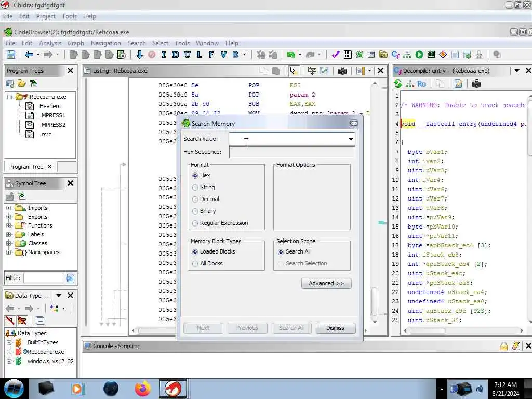This screenshot has height=399, width=532.
Task: Select the Binary format radio button
Action: [x=195, y=211]
